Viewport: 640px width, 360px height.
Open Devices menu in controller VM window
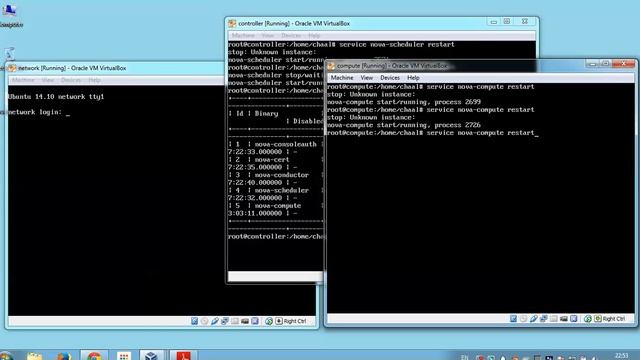(x=291, y=36)
